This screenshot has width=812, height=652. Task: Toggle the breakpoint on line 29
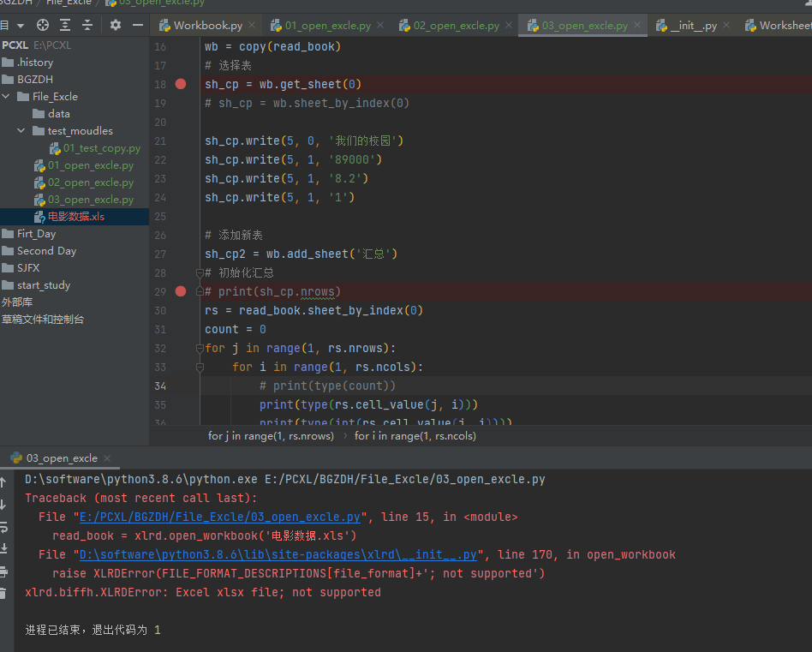coord(181,291)
